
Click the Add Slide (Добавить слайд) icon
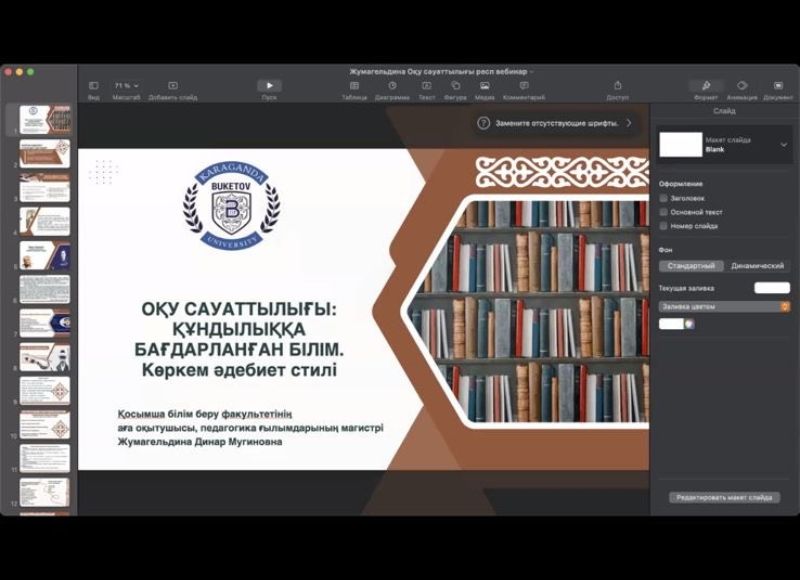click(173, 86)
